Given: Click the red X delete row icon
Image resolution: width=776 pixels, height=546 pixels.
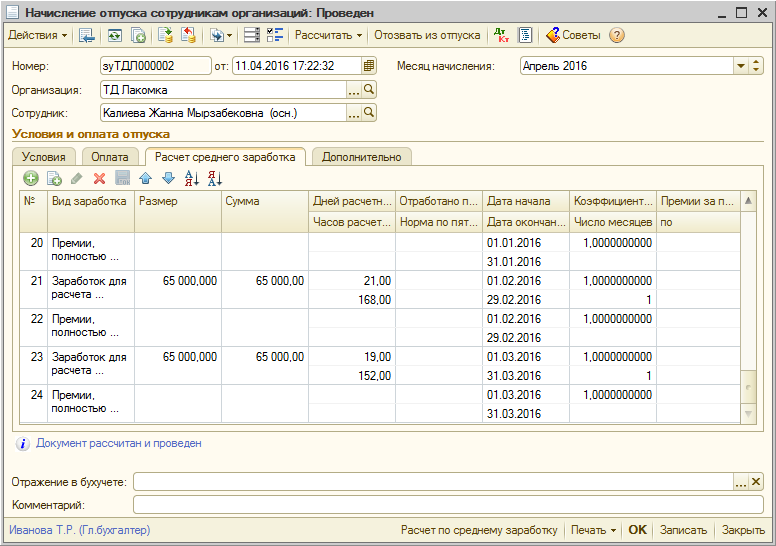Looking at the screenshot, I should pyautogui.click(x=99, y=178).
